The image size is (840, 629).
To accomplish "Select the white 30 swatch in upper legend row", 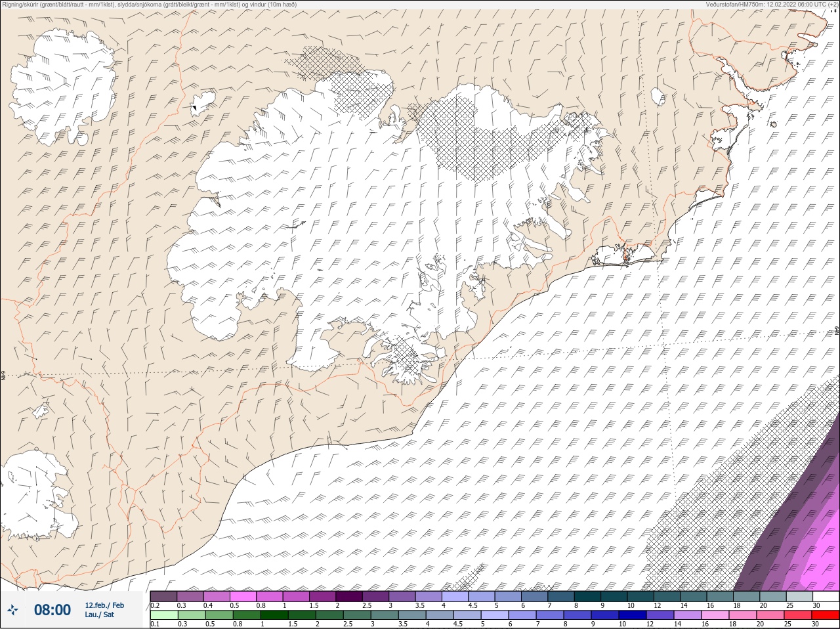I will click(x=826, y=596).
